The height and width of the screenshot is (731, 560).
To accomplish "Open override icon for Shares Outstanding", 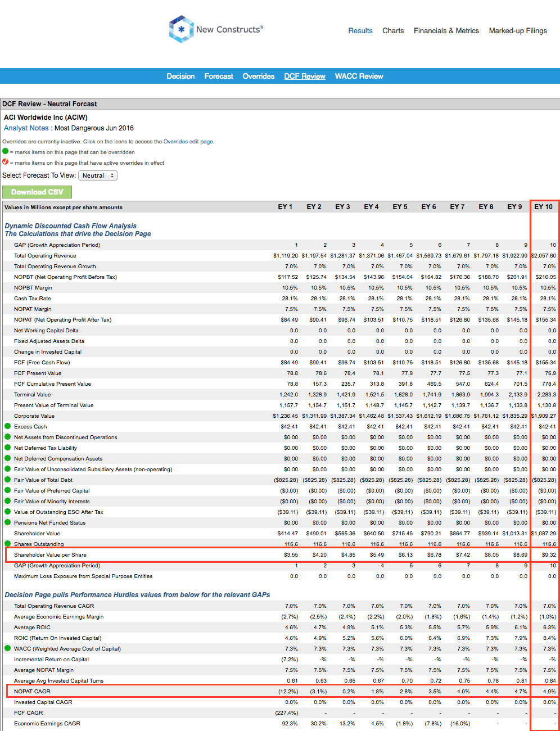I will tap(8, 544).
